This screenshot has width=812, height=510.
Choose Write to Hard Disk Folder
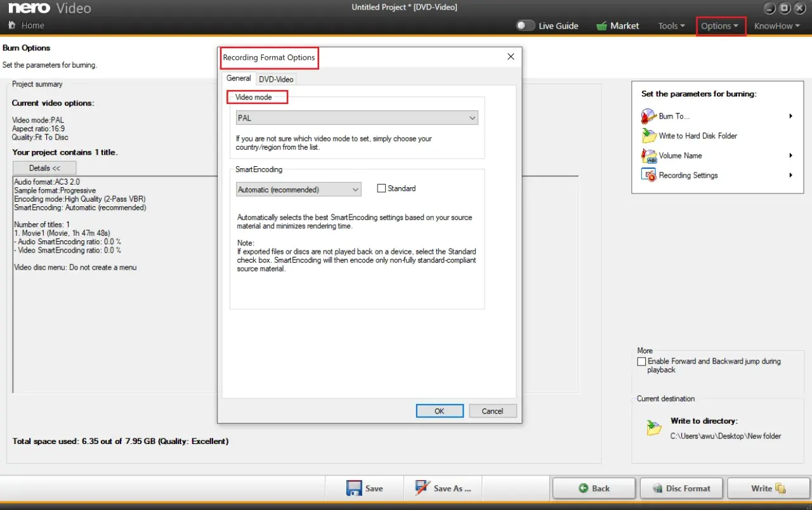click(x=698, y=136)
